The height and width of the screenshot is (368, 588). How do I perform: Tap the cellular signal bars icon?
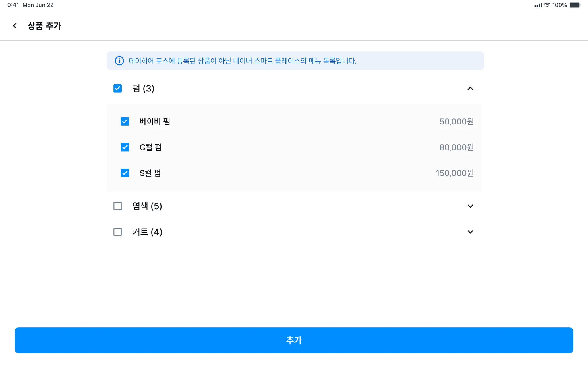click(538, 5)
